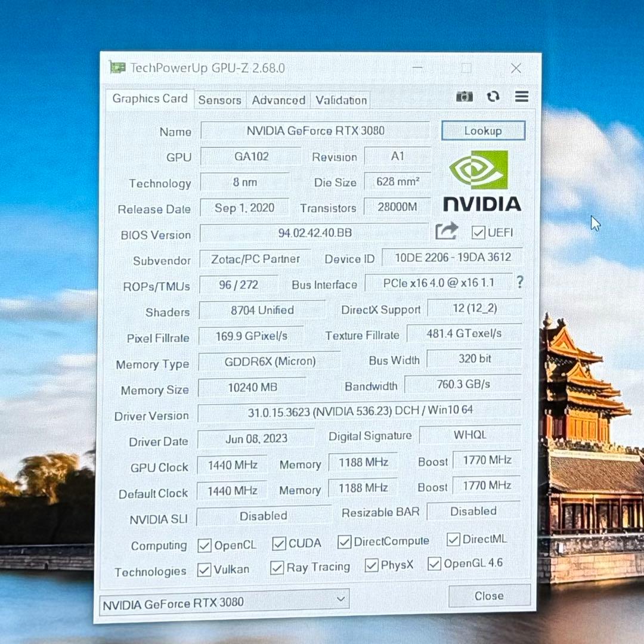Click the Lookup button
Screen dimensions: 644x644
(483, 131)
